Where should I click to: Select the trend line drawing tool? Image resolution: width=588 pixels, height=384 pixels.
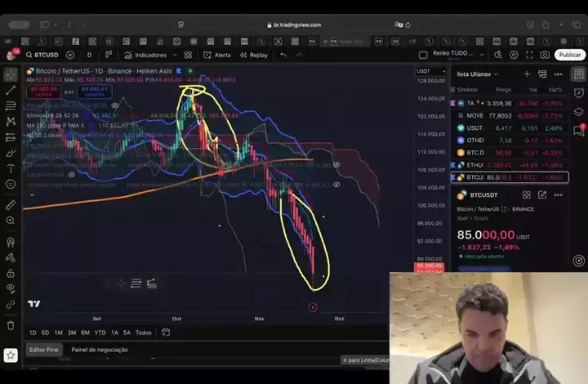click(x=11, y=90)
